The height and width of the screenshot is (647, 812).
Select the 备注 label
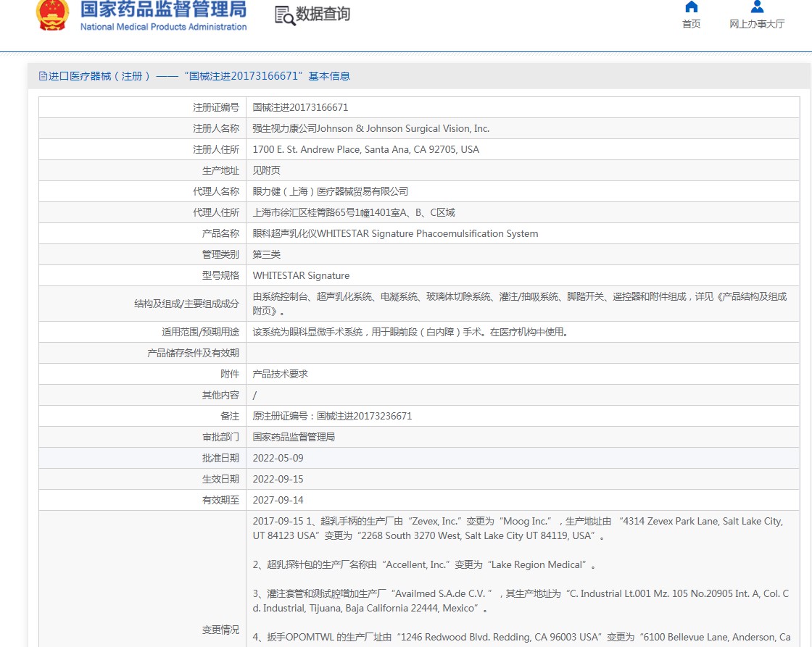coord(230,416)
